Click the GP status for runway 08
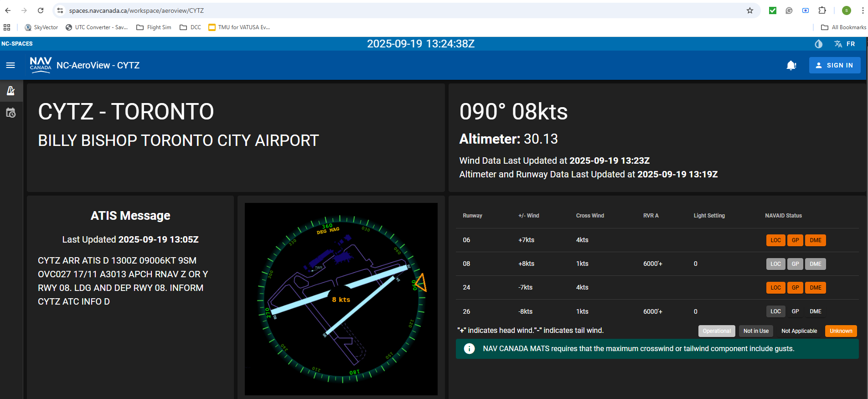Viewport: 868px width, 399px height. click(x=796, y=264)
